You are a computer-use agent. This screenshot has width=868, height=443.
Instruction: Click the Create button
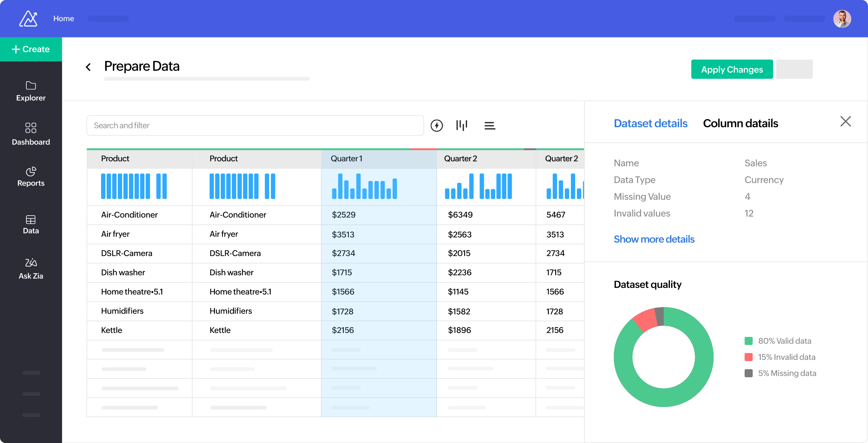click(x=31, y=49)
